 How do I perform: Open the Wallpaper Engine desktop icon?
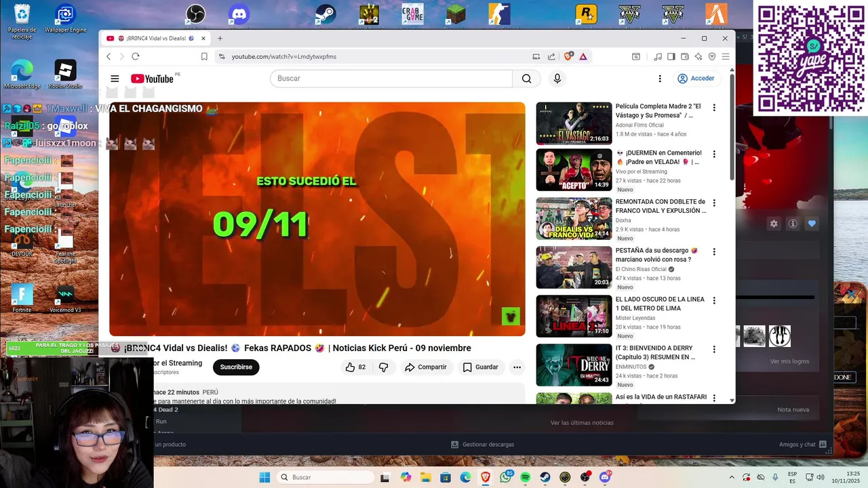click(65, 19)
